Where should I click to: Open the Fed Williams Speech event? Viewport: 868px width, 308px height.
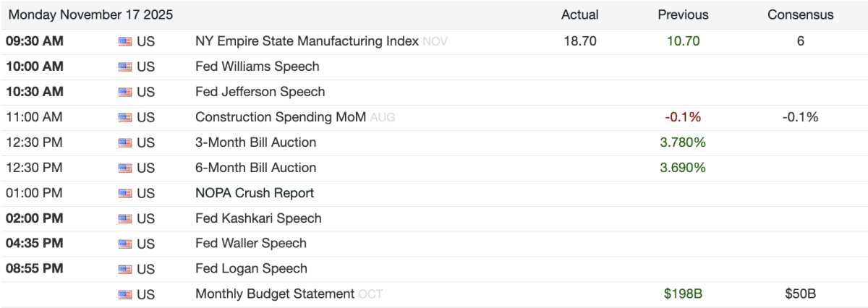click(257, 67)
